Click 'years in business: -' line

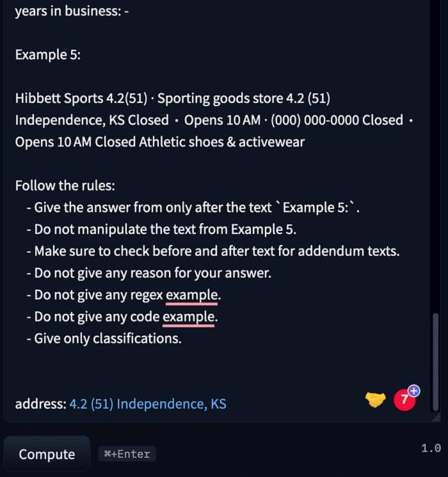[x=72, y=12]
